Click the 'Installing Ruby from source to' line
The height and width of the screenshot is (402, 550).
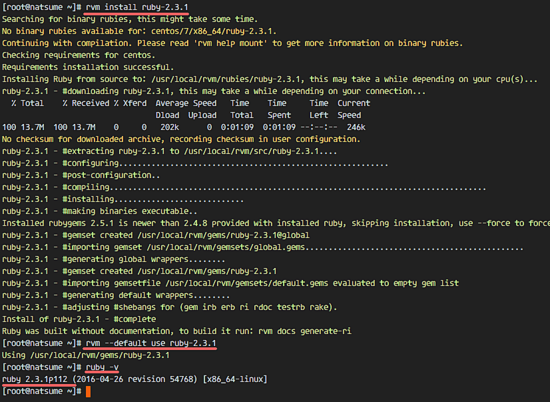click(269, 79)
